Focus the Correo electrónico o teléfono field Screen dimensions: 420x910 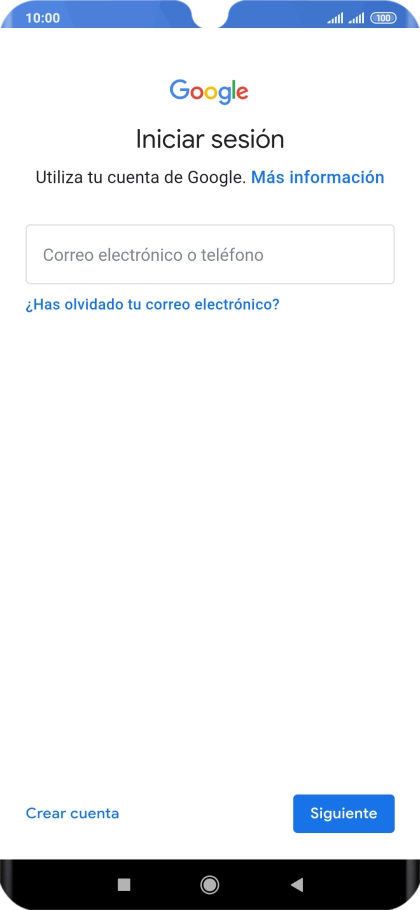pyautogui.click(x=210, y=254)
